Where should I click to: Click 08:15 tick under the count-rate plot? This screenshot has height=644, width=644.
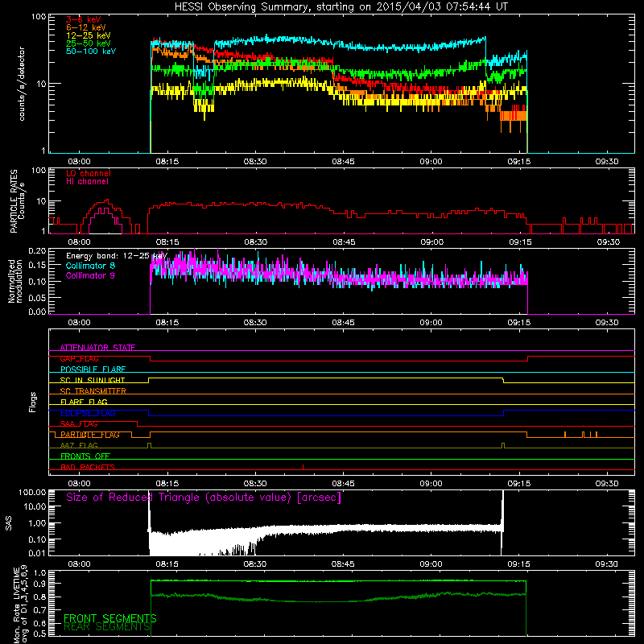point(167,162)
